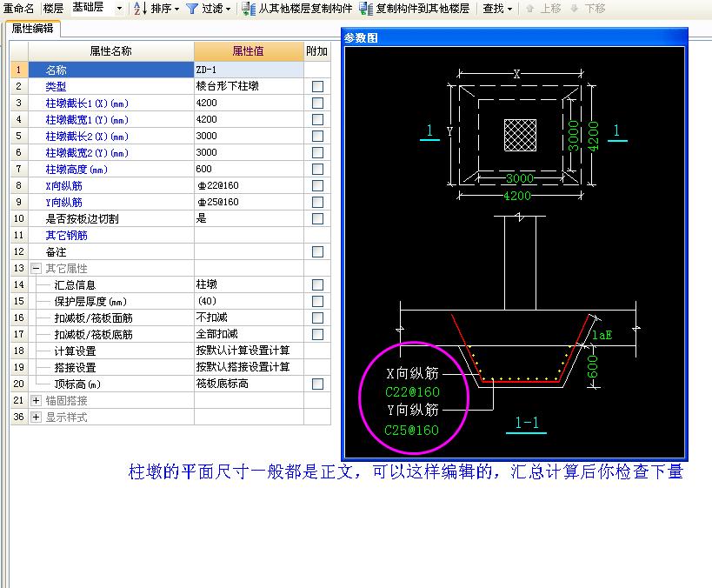Viewport: 712px width, 588px height.
Task: Toggle checkbox for Y向纵筋 row
Action: pyautogui.click(x=317, y=202)
